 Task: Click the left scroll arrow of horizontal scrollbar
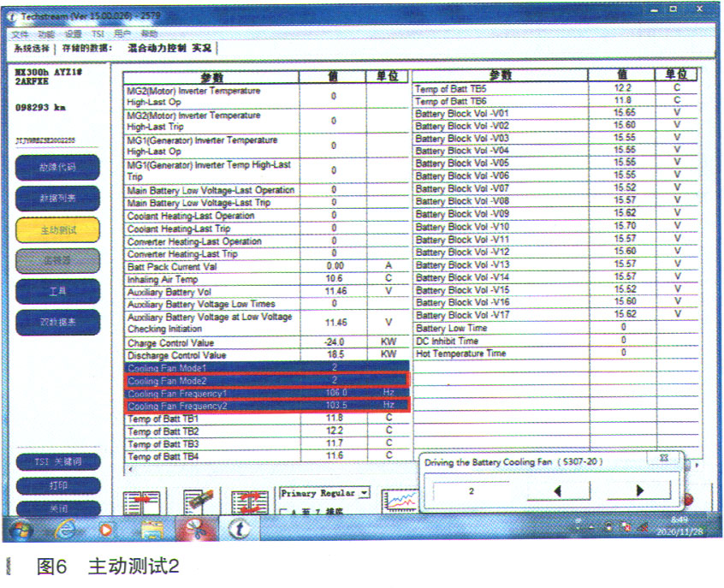(131, 469)
